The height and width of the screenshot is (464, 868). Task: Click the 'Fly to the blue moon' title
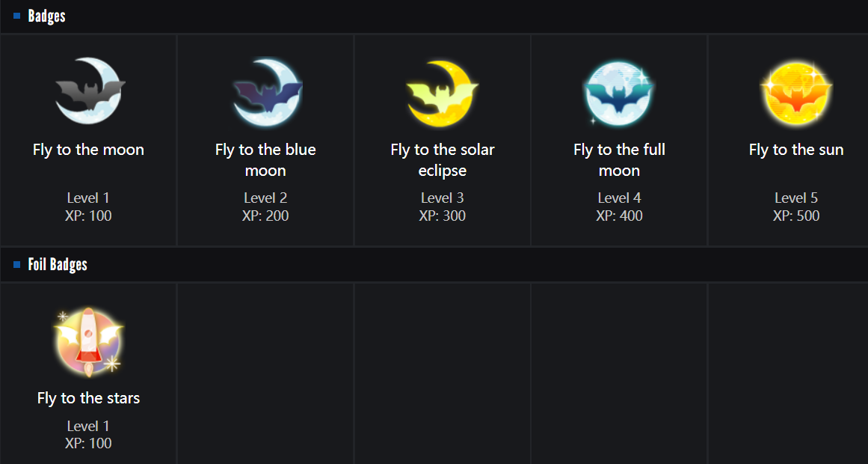pos(265,160)
